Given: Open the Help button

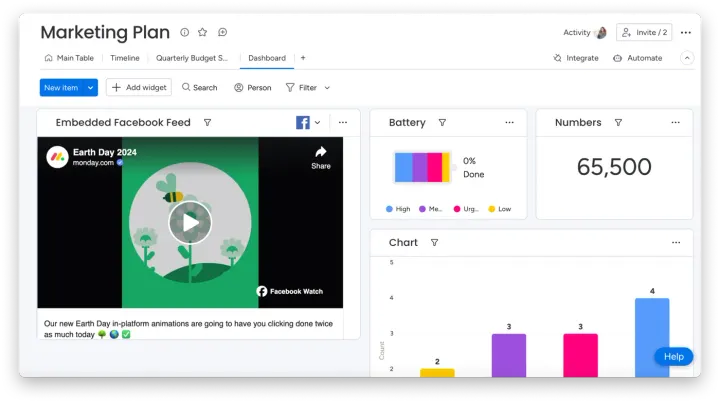Looking at the screenshot, I should (x=674, y=357).
